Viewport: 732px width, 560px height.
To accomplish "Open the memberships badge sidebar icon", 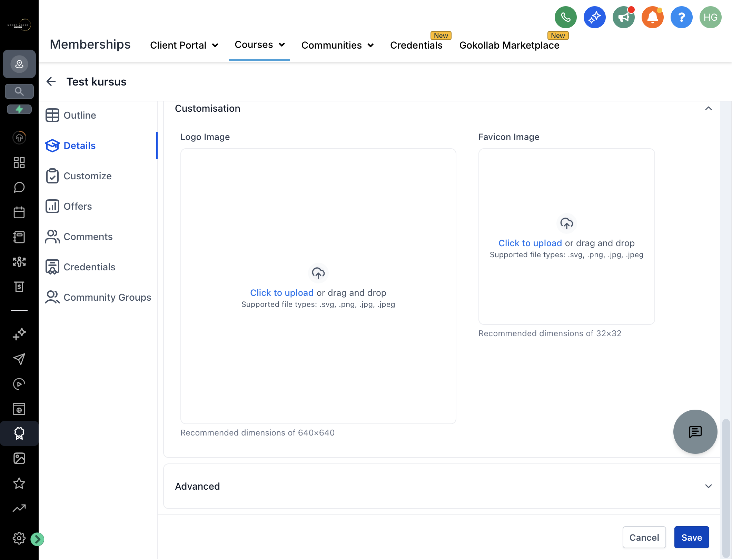I will [19, 433].
